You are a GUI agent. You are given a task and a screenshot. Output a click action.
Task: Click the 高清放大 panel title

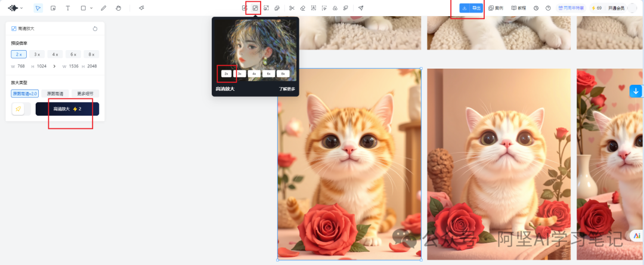(x=26, y=29)
